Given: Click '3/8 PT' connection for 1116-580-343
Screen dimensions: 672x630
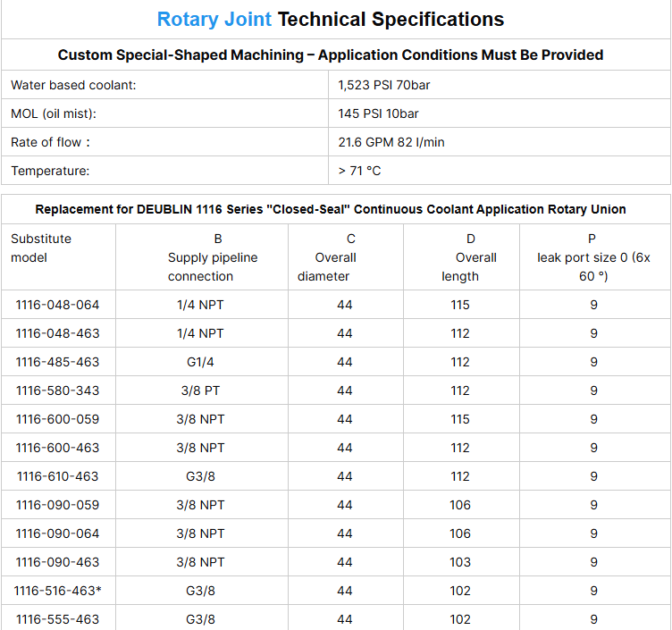Looking at the screenshot, I should tap(200, 391).
